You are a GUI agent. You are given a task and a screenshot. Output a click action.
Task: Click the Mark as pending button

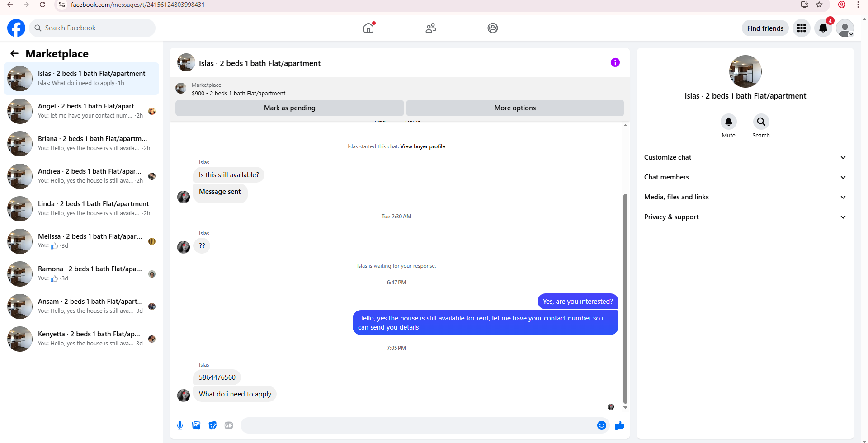tap(290, 108)
